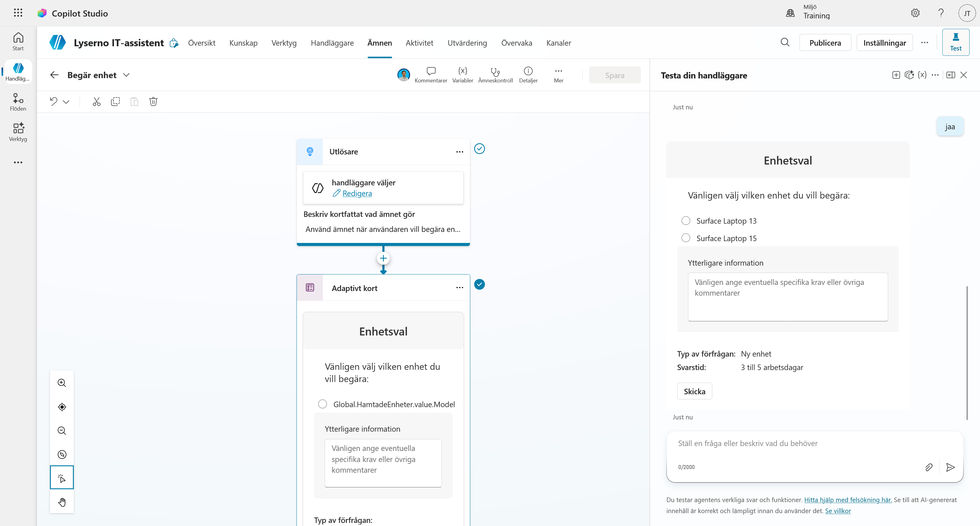Open Adaptivt kort node options menu

tap(460, 288)
